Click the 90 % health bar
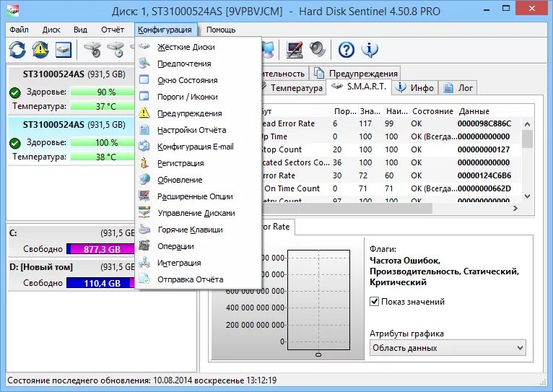Image resolution: width=553 pixels, height=392 pixels. (103, 92)
